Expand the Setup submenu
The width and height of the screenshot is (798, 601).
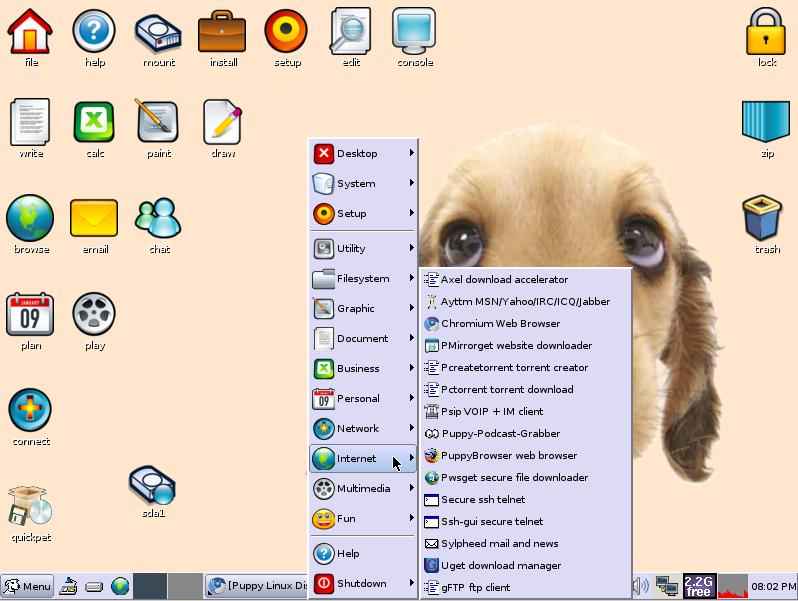363,213
